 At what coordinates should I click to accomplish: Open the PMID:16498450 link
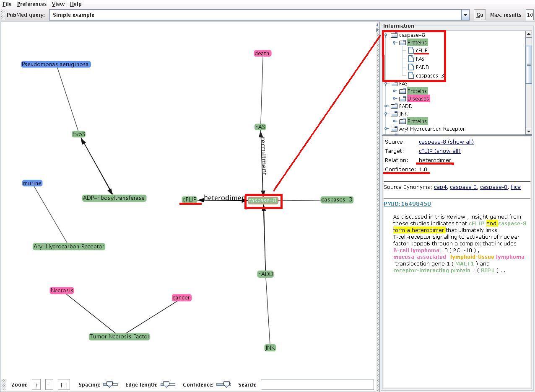pos(407,204)
